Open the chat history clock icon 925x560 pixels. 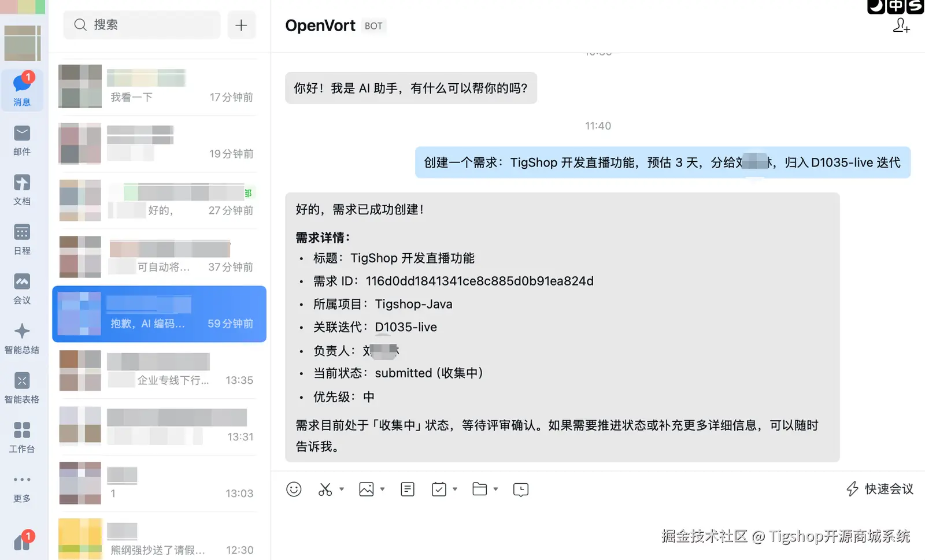[x=521, y=489]
